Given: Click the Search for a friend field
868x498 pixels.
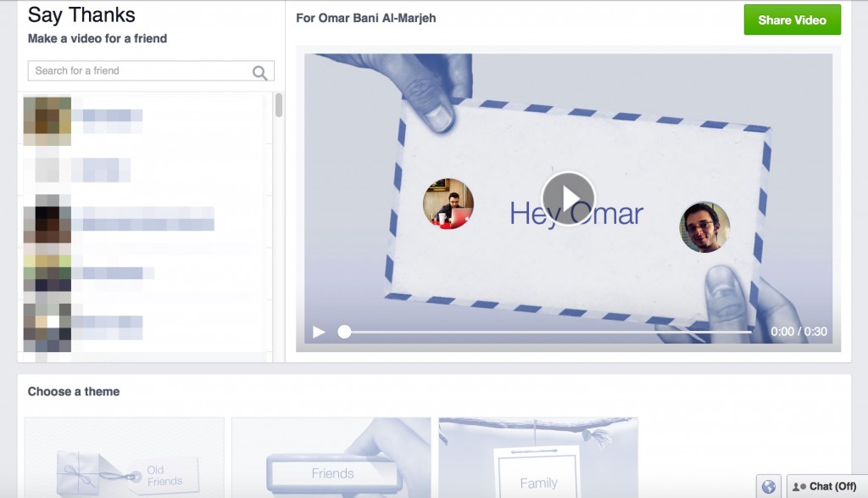Looking at the screenshot, I should (151, 71).
